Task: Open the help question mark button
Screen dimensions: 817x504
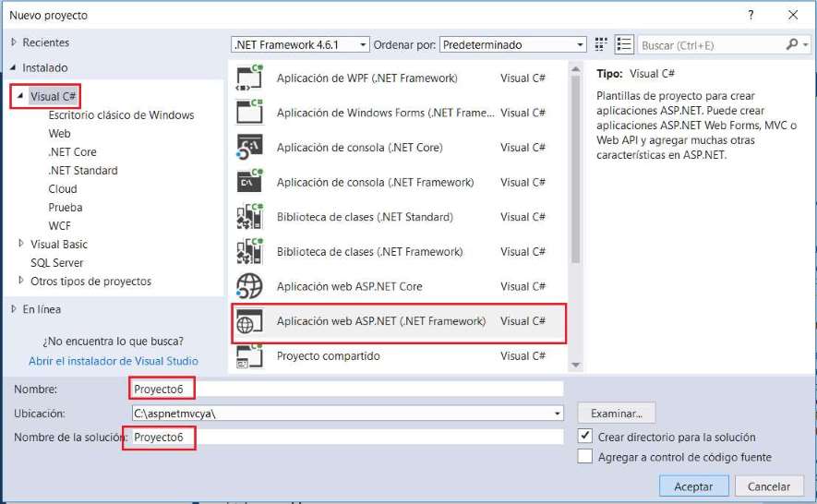Action: 751,15
